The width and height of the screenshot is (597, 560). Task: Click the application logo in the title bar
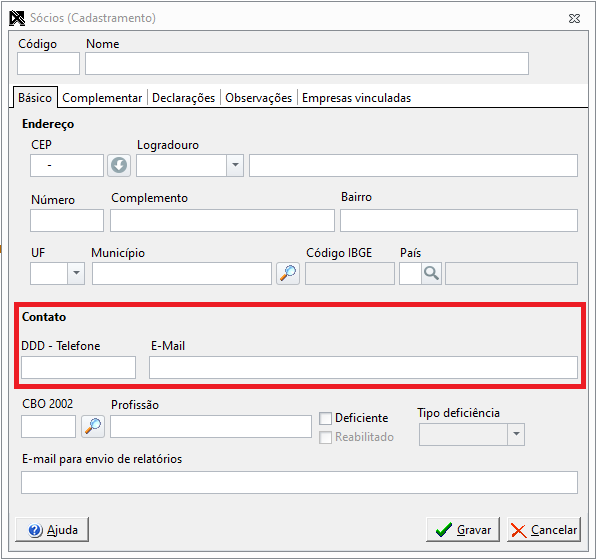(17, 18)
